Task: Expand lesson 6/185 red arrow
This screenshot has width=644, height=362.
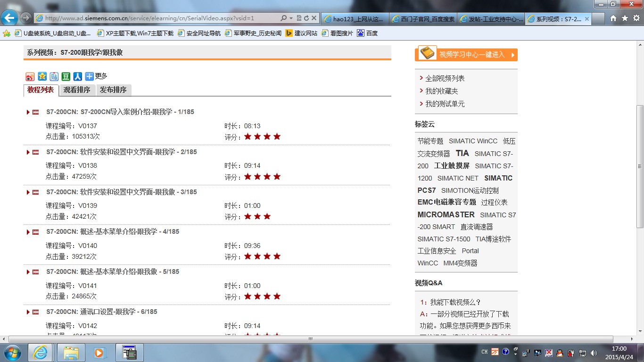Action: point(28,312)
